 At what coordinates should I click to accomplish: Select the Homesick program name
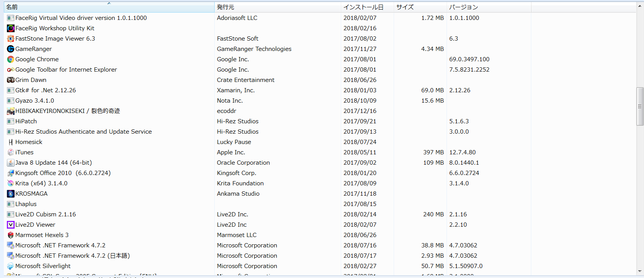[29, 142]
